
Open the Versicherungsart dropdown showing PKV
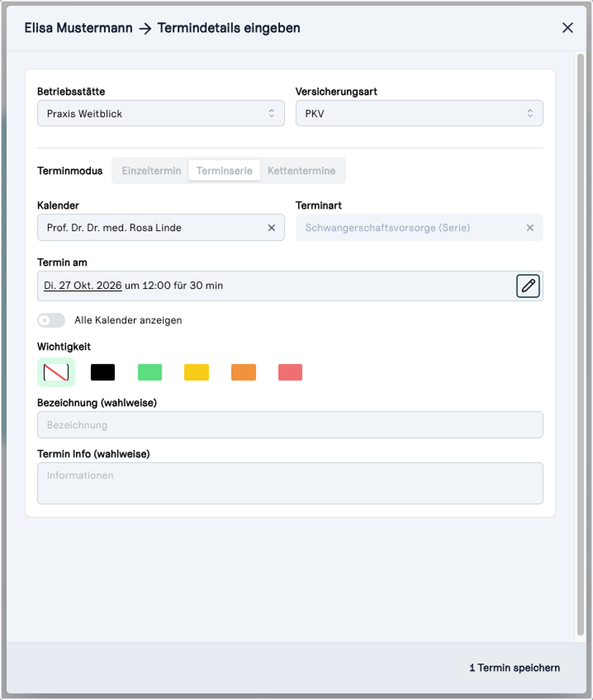419,113
